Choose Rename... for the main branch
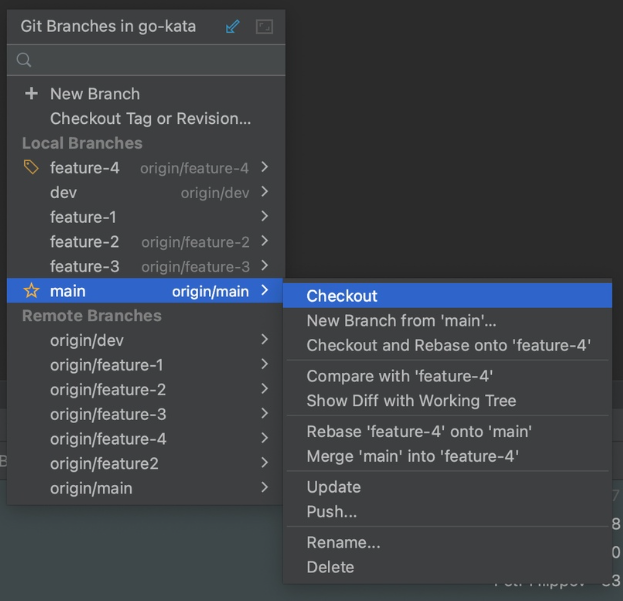 [343, 543]
